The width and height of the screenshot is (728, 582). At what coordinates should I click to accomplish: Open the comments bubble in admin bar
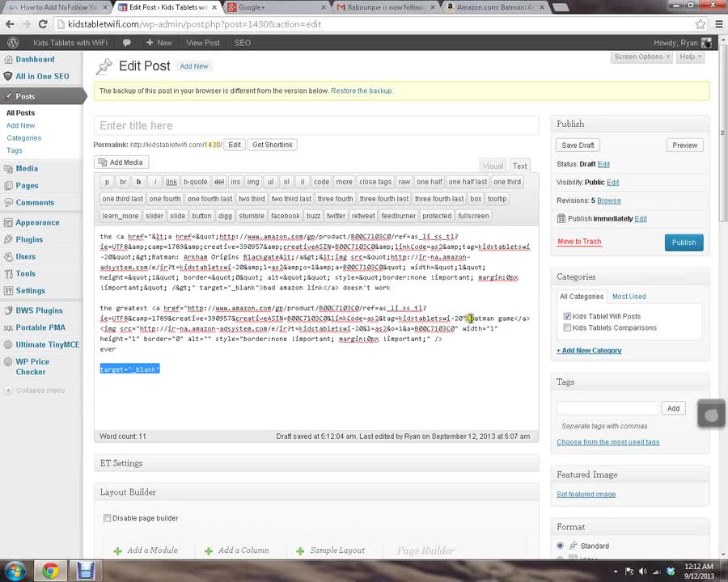126,43
